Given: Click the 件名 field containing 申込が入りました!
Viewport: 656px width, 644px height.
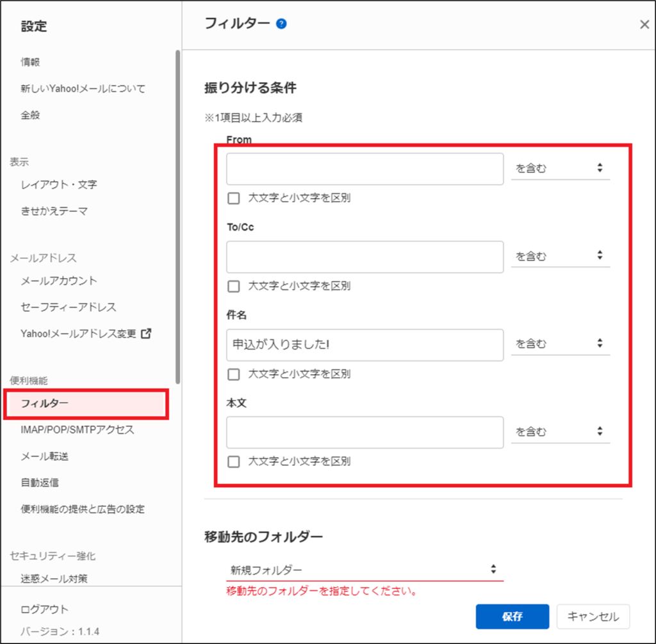Looking at the screenshot, I should [365, 345].
